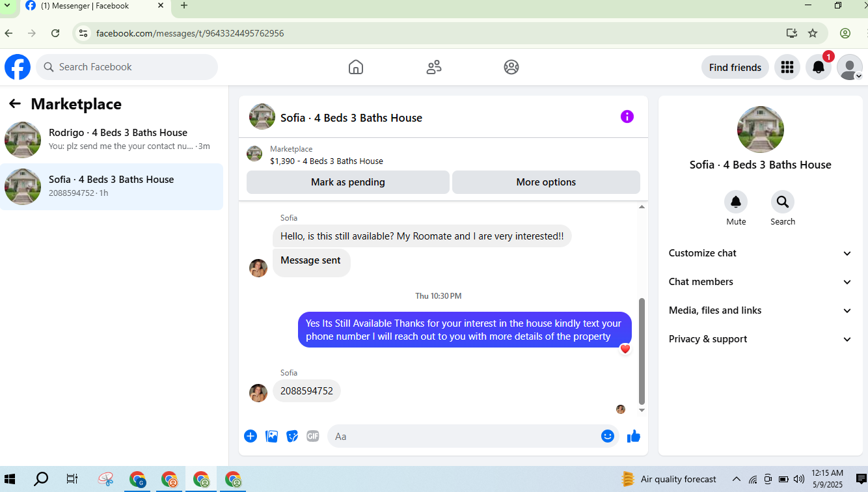Screen dimensions: 868x492
Task: Open the Friends icon in top navigation
Action: (434, 67)
